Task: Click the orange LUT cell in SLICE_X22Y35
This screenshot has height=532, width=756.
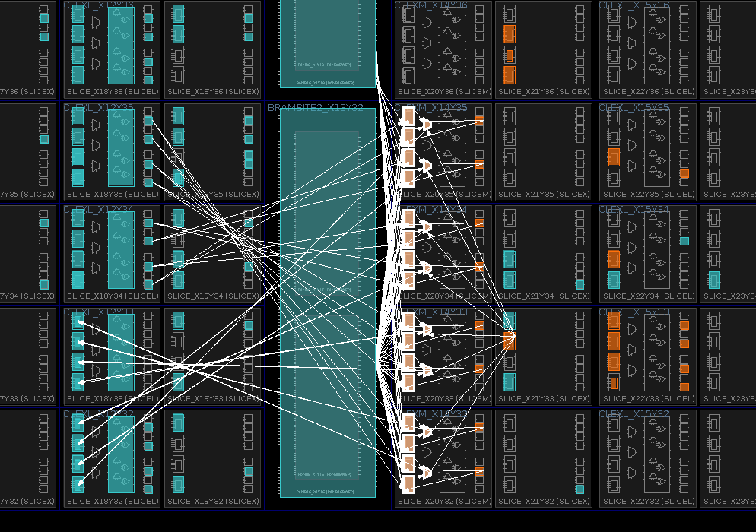Action: (x=614, y=157)
